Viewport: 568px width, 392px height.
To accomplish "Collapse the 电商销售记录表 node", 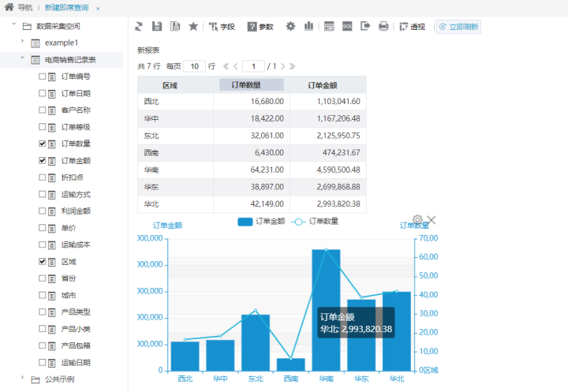I will pos(22,58).
